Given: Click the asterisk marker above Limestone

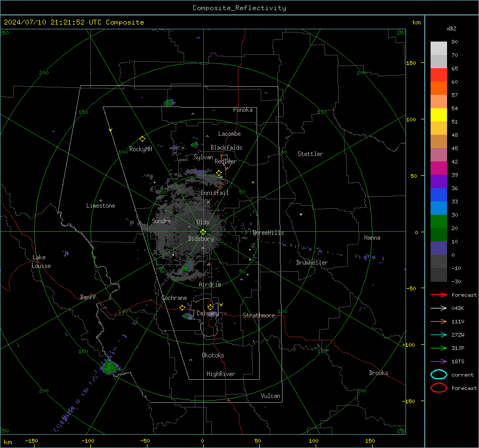Looking at the screenshot, I should click(x=101, y=201).
